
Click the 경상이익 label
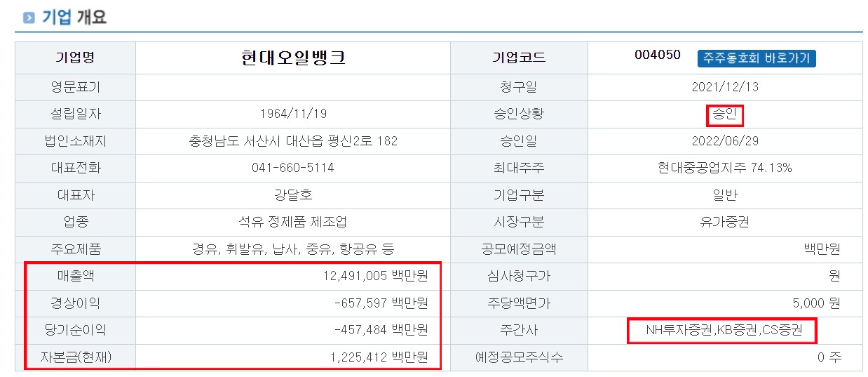pos(76,303)
